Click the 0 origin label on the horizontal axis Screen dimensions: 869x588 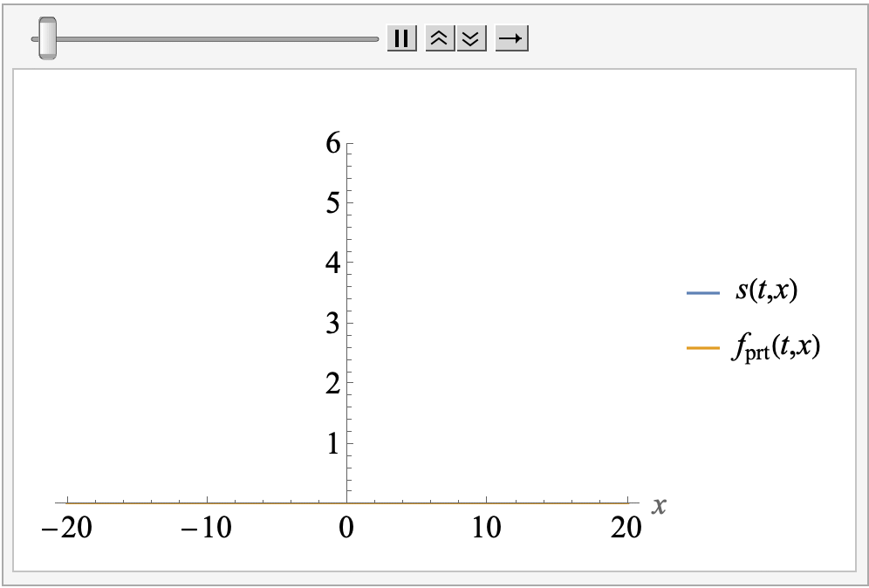[x=347, y=528]
